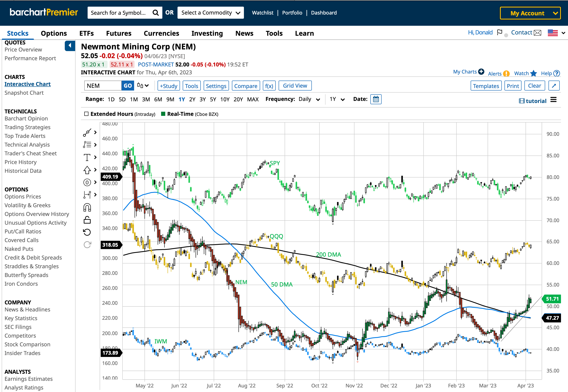
Task: Collapse the left sidebar arrow
Action: pos(70,46)
